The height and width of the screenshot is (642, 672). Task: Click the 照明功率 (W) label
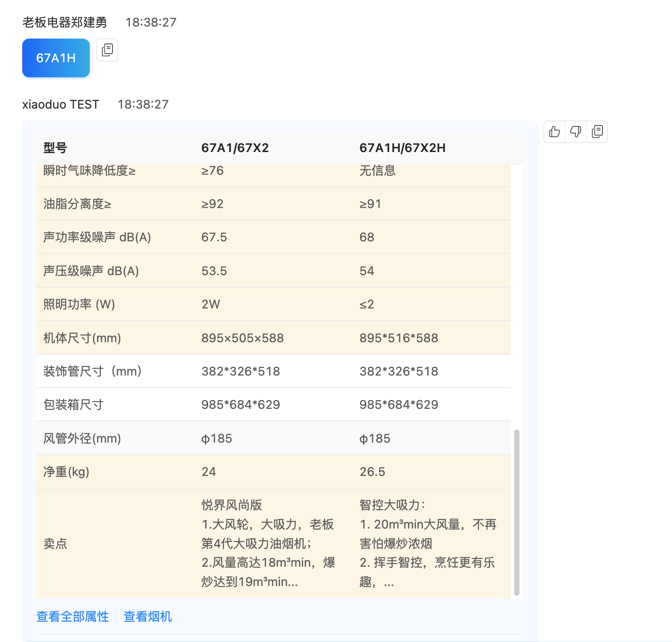click(79, 304)
